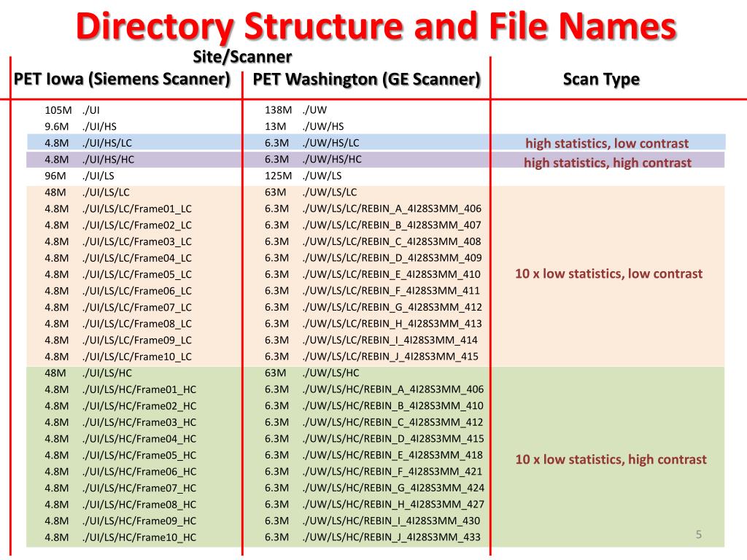Select the '125M' size value
The height and width of the screenshot is (560, 747).
click(278, 176)
